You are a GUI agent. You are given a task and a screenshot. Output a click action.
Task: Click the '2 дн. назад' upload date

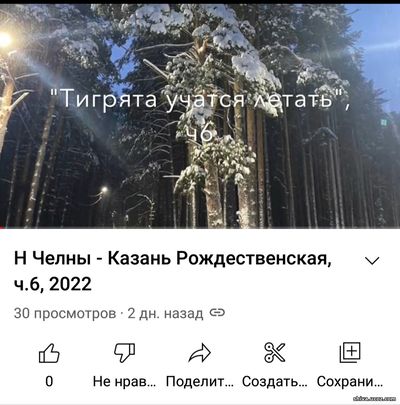[165, 313]
